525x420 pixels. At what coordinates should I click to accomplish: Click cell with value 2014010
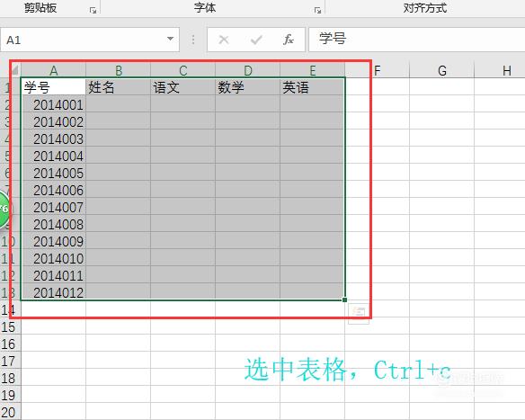(54, 258)
